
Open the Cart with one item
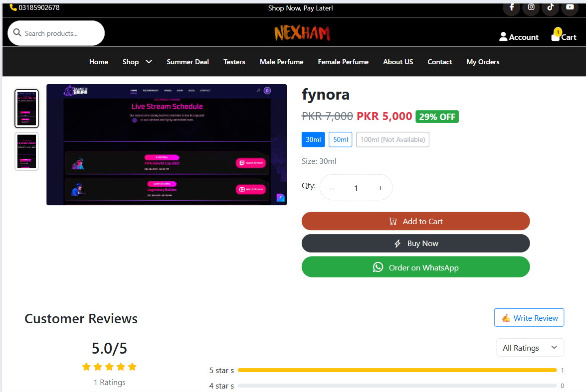[564, 35]
